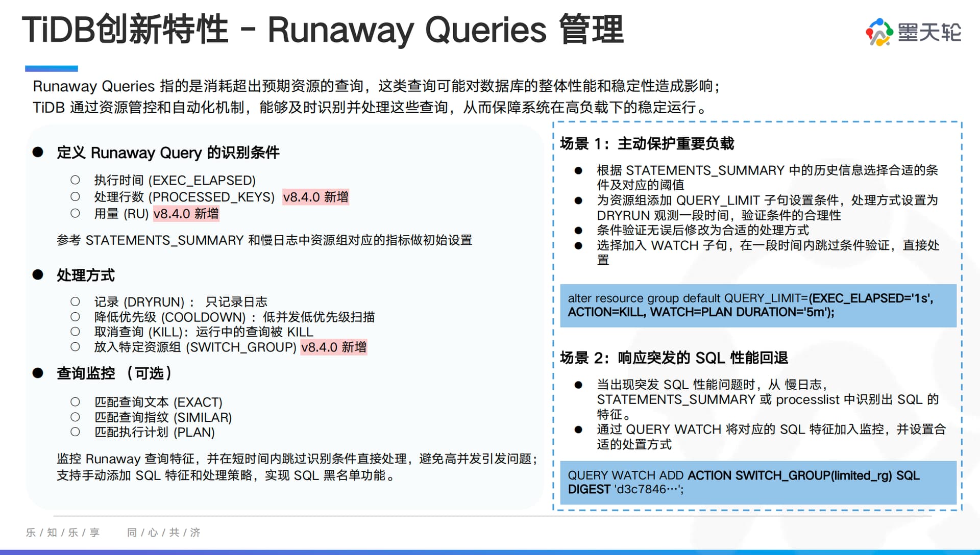Click bullet beside 定义 Runaway Query 的识别条件

click(x=38, y=153)
